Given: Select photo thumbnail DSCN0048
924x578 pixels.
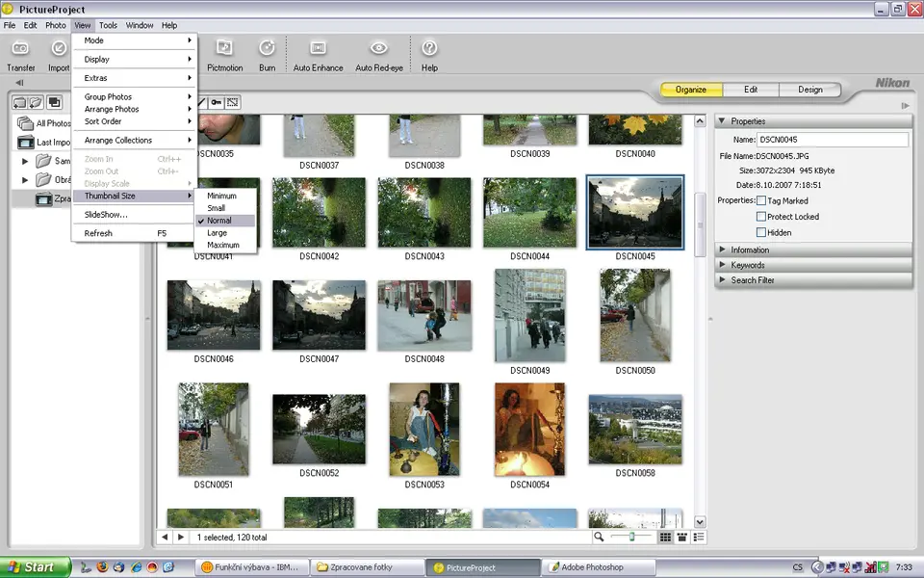Looking at the screenshot, I should 424,315.
